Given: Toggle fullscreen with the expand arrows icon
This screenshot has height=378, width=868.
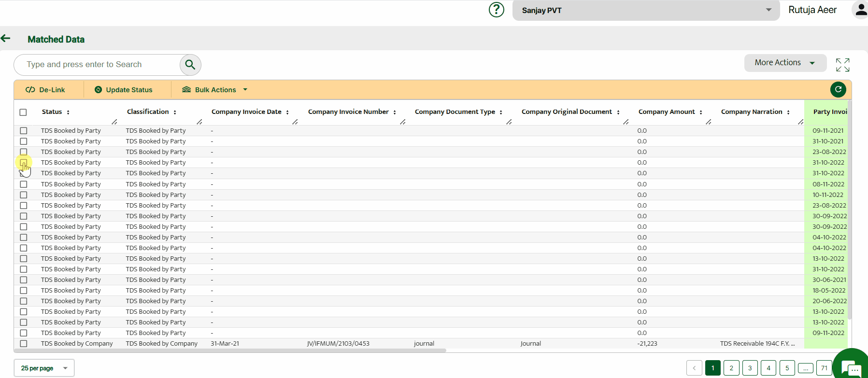Looking at the screenshot, I should pyautogui.click(x=842, y=65).
